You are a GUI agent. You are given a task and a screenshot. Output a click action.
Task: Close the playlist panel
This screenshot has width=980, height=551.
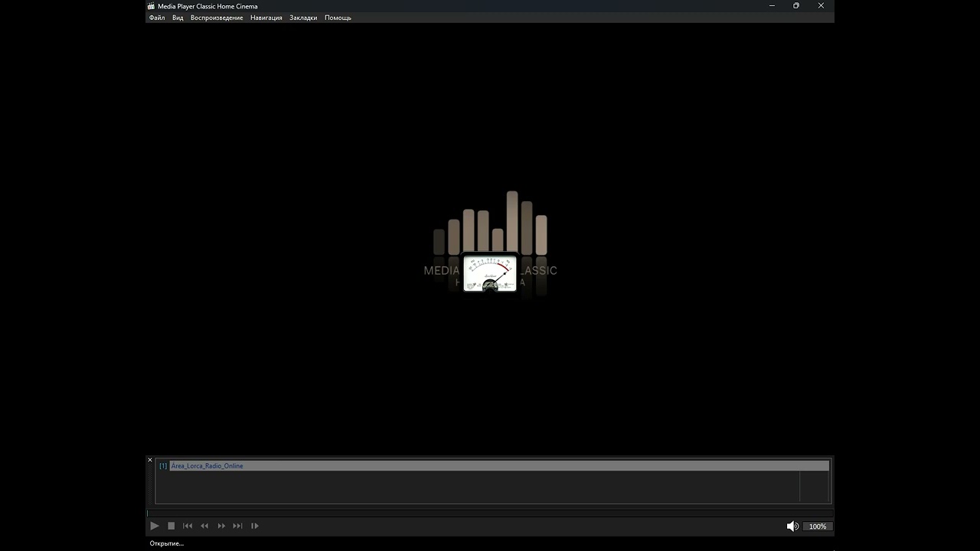(150, 460)
